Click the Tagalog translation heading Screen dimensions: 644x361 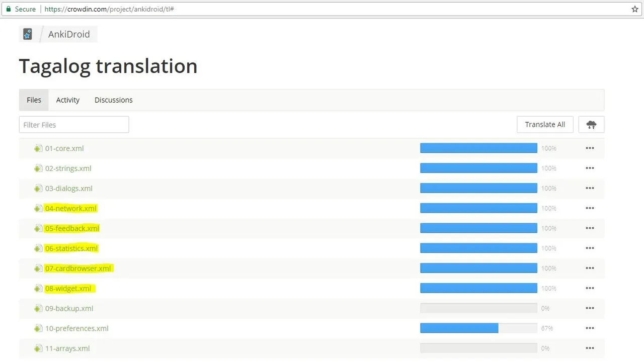click(x=108, y=66)
